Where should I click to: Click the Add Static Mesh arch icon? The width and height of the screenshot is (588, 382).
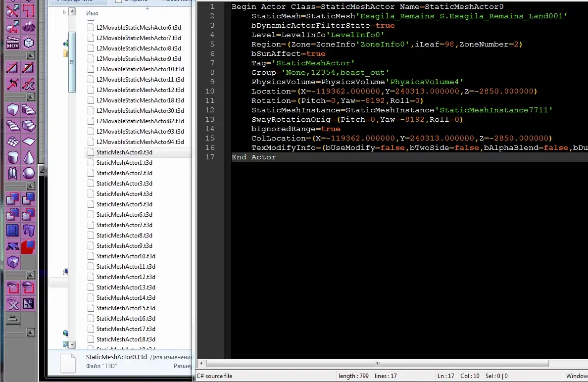pyautogui.click(x=29, y=231)
